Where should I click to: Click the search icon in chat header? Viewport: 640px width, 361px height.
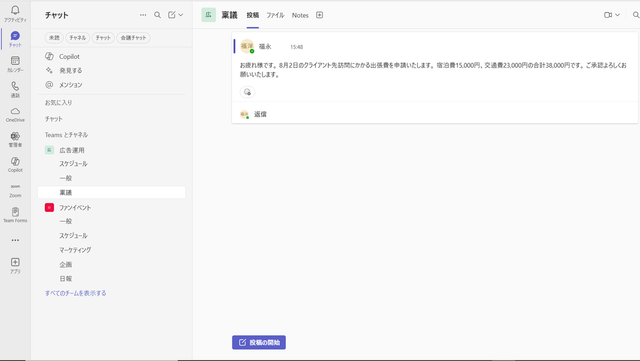tap(157, 15)
